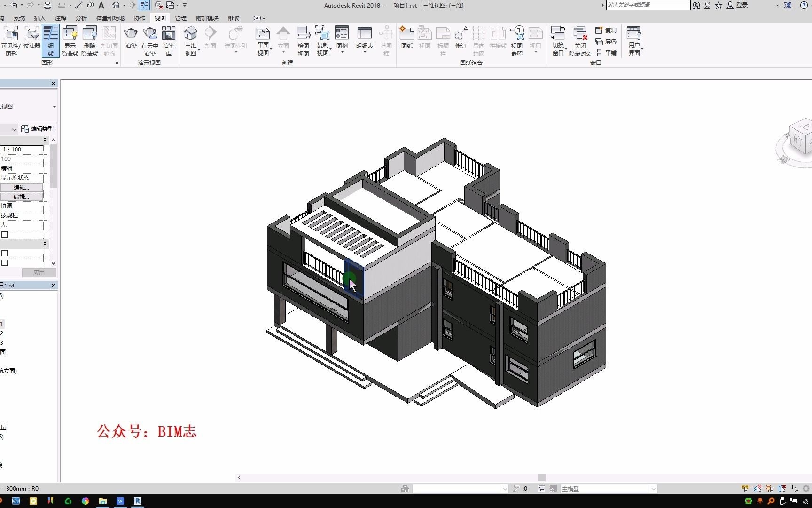The width and height of the screenshot is (812, 508).
Task: Collapse the section with the bottom double-chevron expander
Action: coord(45,243)
